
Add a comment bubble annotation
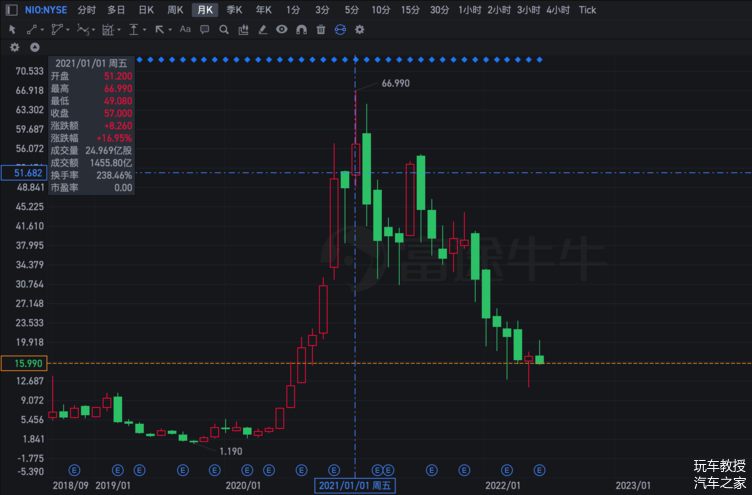click(205, 30)
